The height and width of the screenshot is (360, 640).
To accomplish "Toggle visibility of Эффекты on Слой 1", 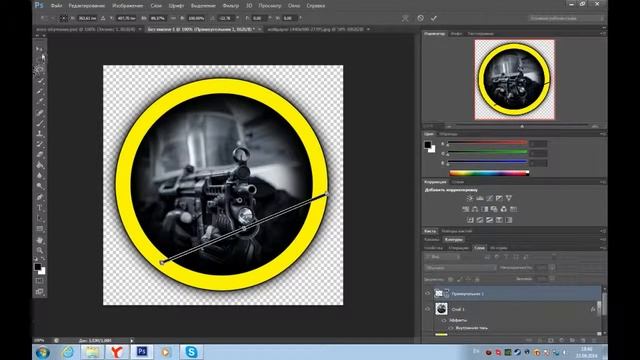I will pos(444,320).
